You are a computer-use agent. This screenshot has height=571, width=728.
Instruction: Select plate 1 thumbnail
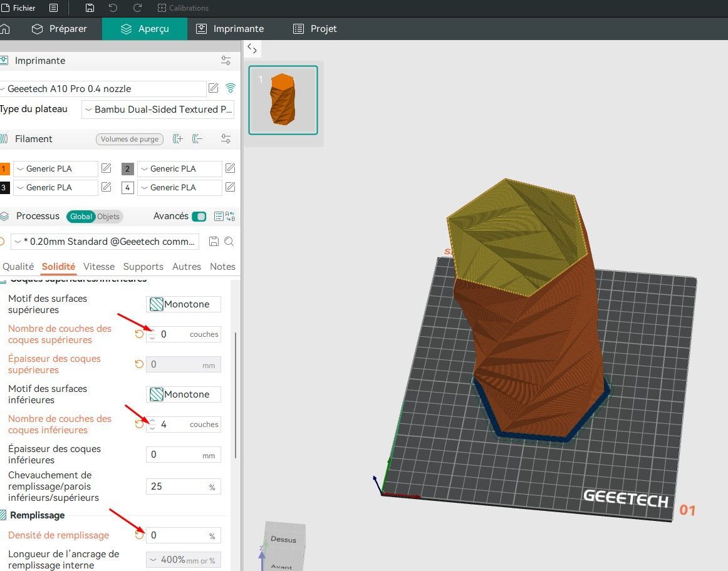283,100
